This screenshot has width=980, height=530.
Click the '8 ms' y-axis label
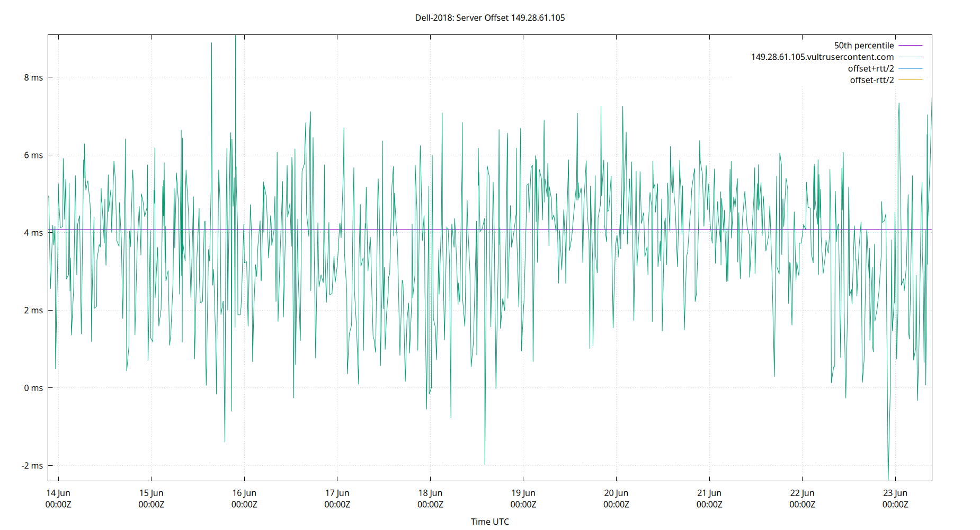[33, 77]
